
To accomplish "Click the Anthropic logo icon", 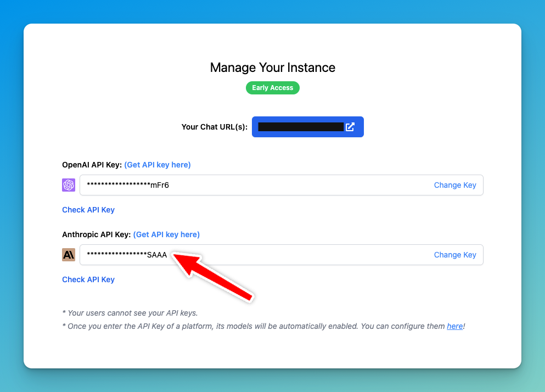I will (x=69, y=255).
